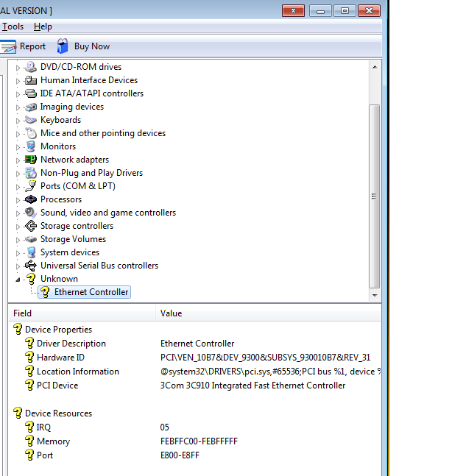Select the Location Information row
Viewport: 452px width, 476px height.
(194, 372)
